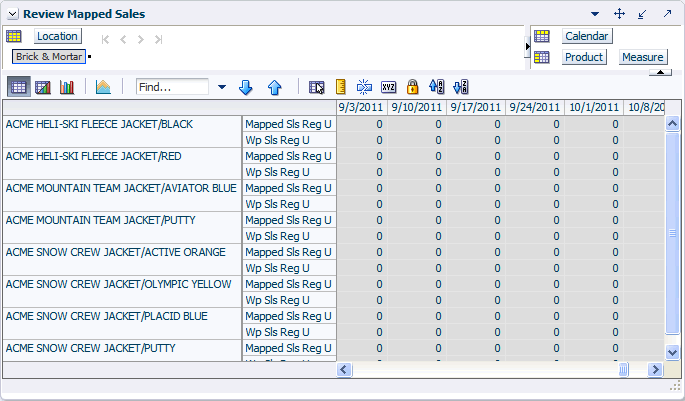Select ACME HELI-SKI FLEECE JACKET/RED row header
This screenshot has height=401, width=685.
(x=122, y=164)
